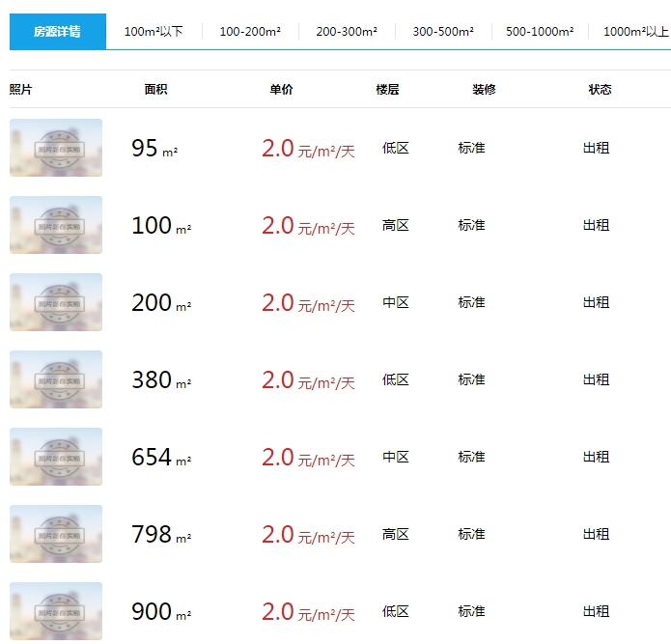This screenshot has width=671, height=644.
Task: Switch to the 100m²以下 tab
Action: 154,32
